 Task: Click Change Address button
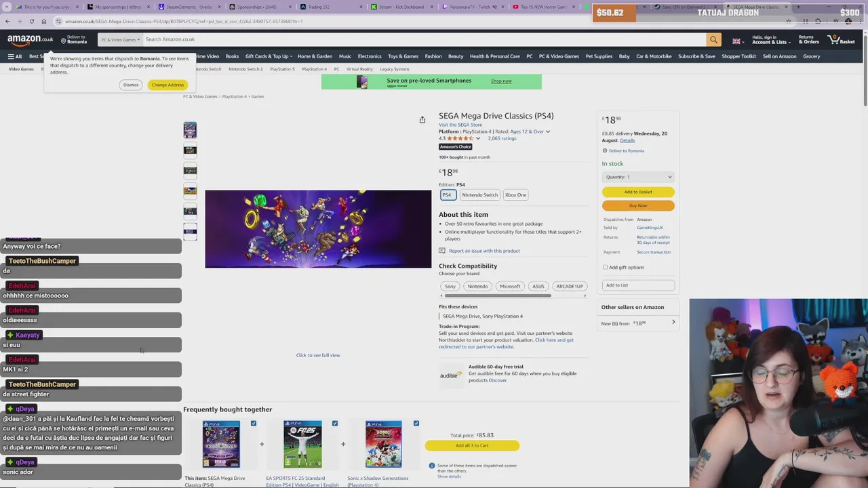click(167, 85)
